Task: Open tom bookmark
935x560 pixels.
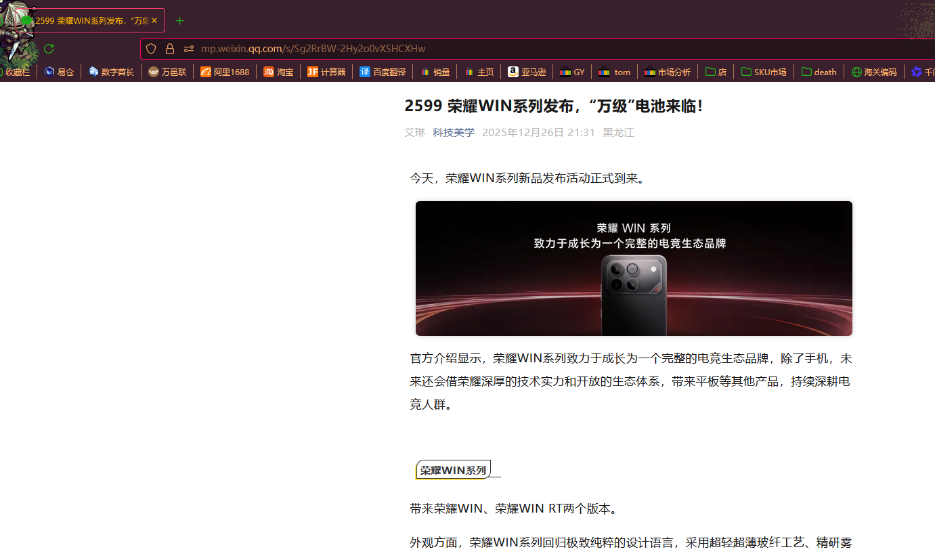Action: pos(615,72)
